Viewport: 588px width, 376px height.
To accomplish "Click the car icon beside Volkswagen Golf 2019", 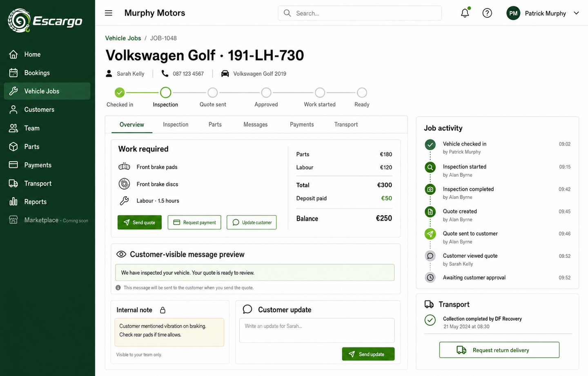I will (x=225, y=73).
